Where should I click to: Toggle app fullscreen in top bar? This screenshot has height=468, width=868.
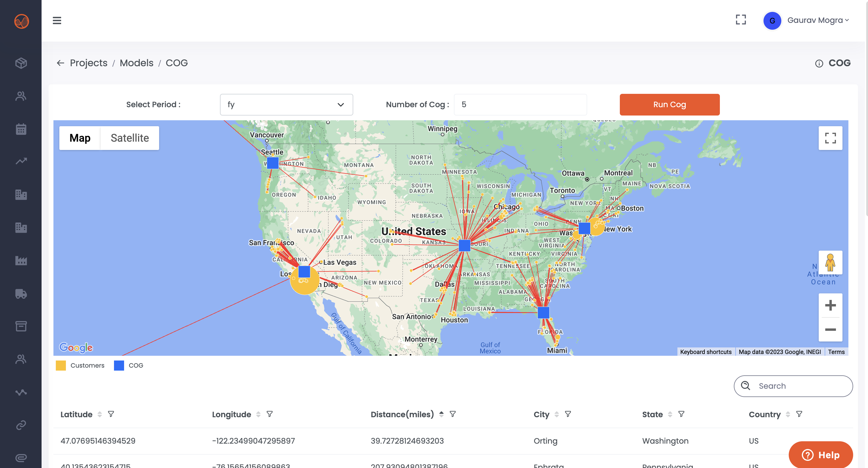coord(741,20)
